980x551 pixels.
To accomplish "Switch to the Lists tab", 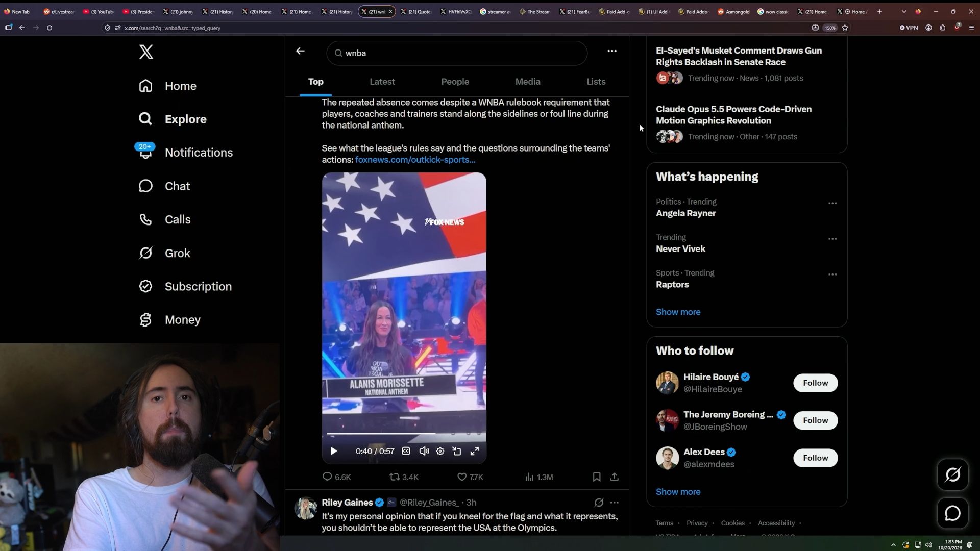I will 596,82.
